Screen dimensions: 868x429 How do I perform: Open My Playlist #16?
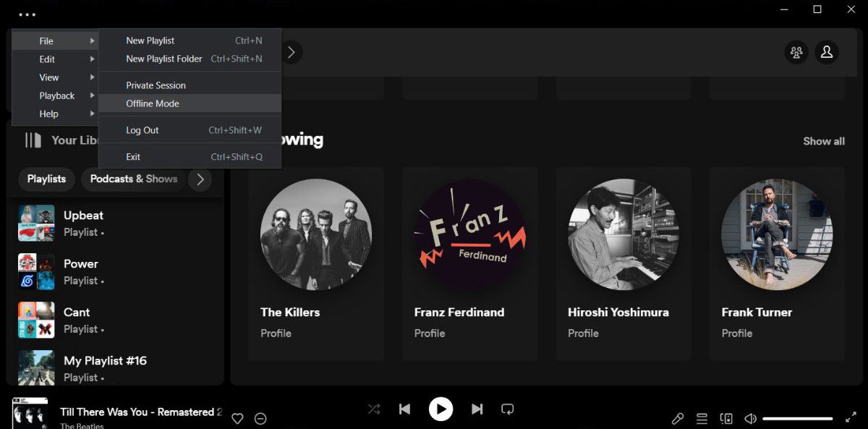point(116,368)
